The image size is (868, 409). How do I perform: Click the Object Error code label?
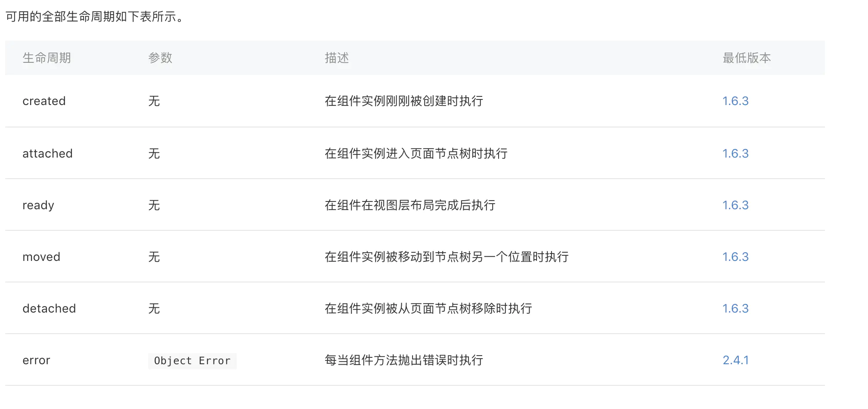tap(192, 361)
